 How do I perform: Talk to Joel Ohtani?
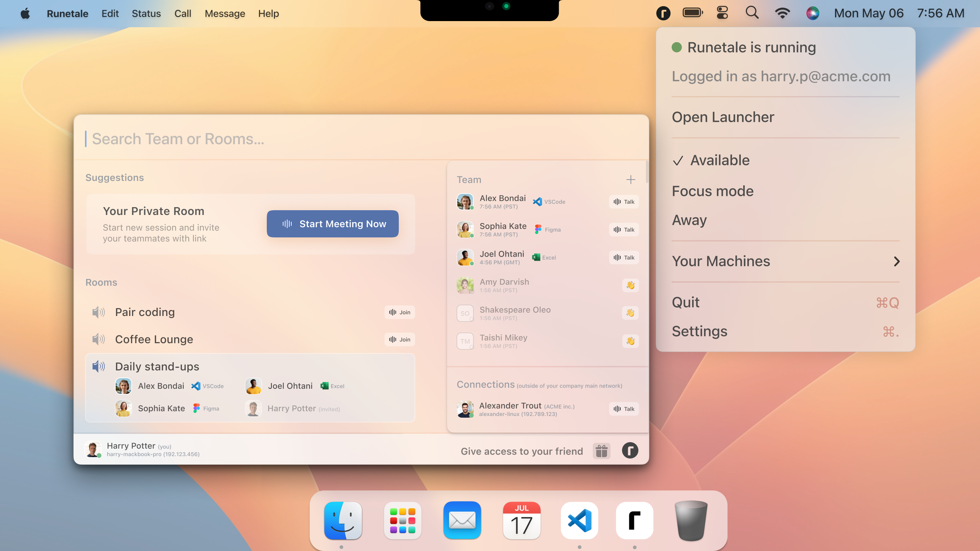click(624, 257)
